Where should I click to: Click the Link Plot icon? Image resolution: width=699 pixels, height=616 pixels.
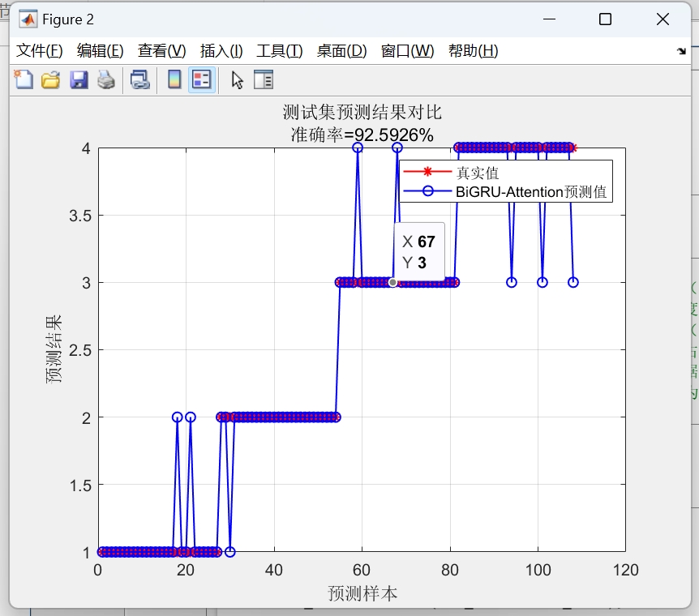tap(139, 79)
